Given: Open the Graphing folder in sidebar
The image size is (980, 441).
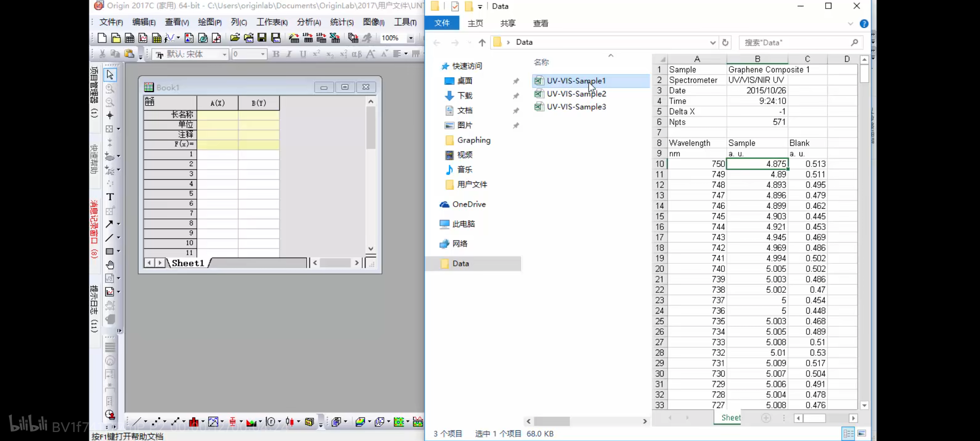Looking at the screenshot, I should (474, 140).
